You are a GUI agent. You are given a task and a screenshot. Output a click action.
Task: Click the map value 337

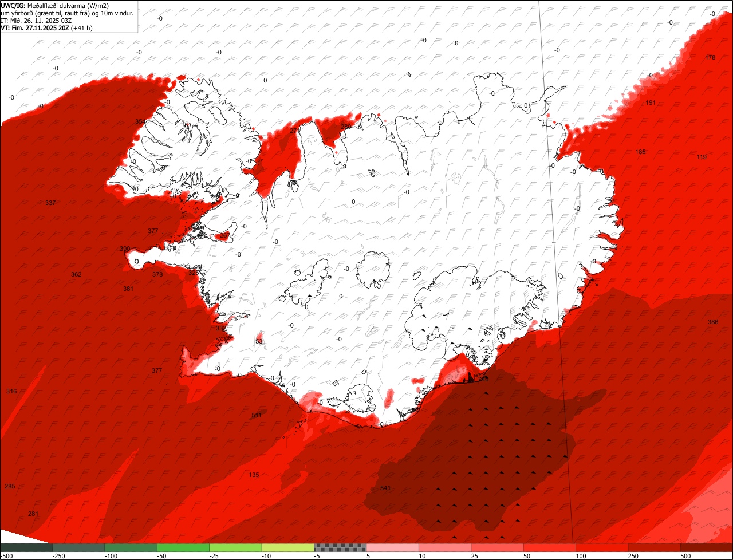[50, 203]
